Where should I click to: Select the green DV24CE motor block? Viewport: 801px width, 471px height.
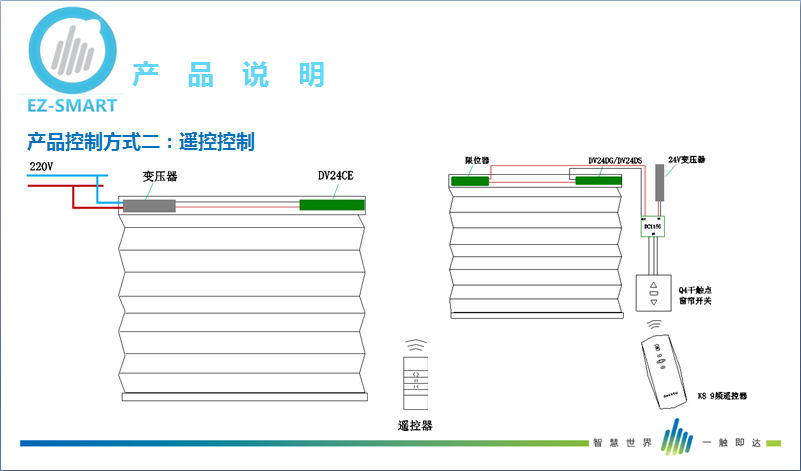pos(332,205)
